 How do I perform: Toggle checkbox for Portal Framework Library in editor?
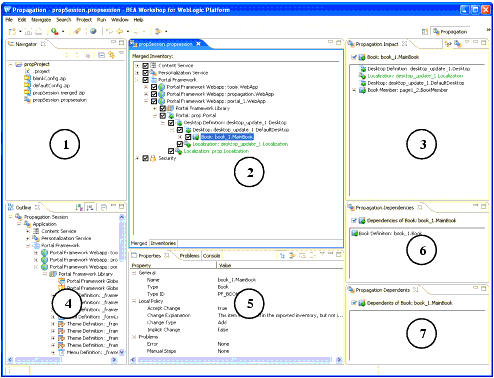tap(163, 108)
